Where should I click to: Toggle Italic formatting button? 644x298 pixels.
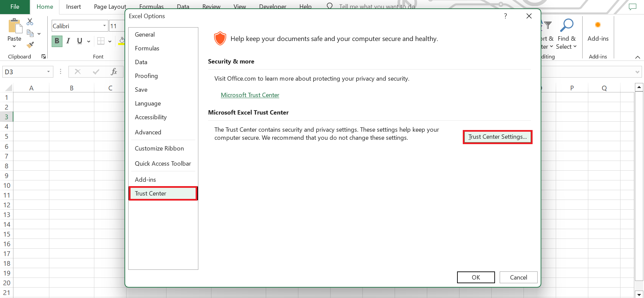(68, 41)
